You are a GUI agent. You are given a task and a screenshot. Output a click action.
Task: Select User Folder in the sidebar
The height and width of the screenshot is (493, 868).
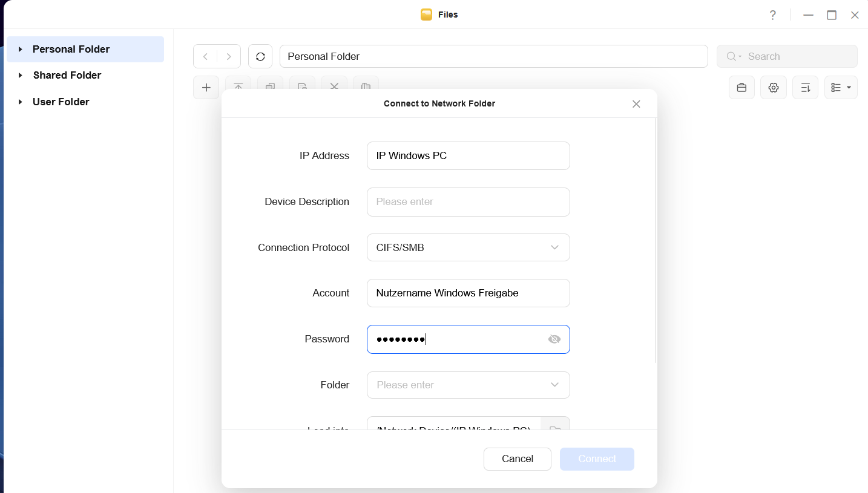tap(61, 102)
